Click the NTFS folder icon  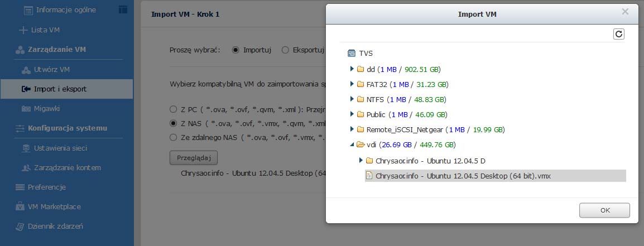[x=361, y=99]
